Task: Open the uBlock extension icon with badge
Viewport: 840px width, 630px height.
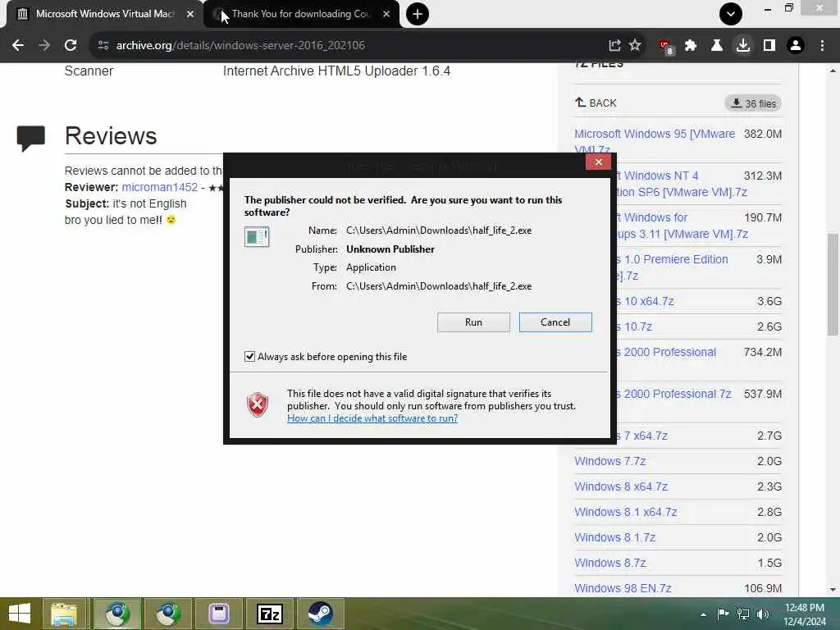Action: 666,47
